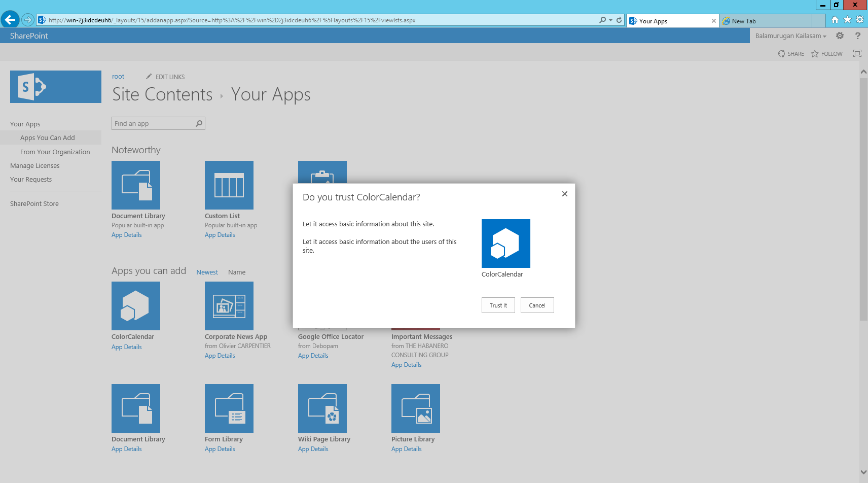Viewport: 868px width, 483px height.
Task: Open browser Tools gear icon
Action: coord(859,20)
